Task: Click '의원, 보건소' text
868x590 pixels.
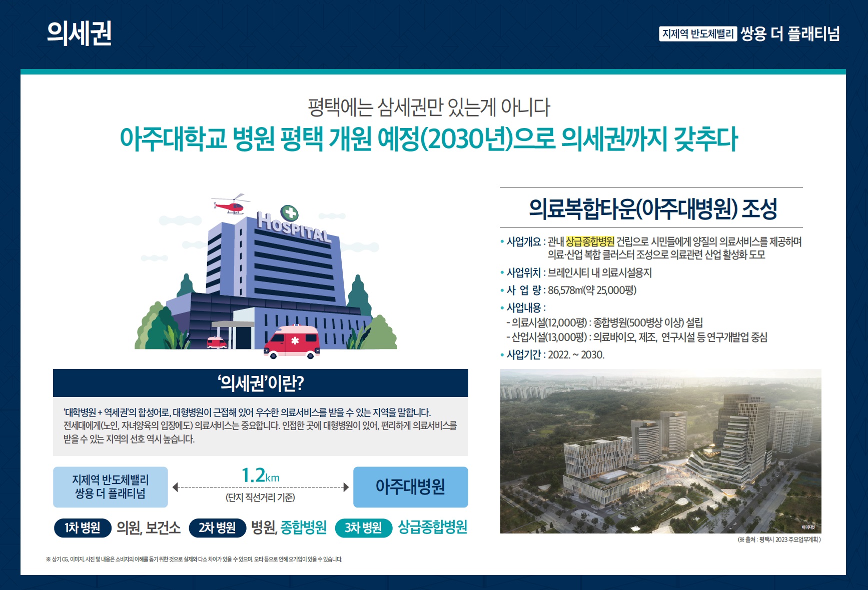Action: tap(149, 527)
